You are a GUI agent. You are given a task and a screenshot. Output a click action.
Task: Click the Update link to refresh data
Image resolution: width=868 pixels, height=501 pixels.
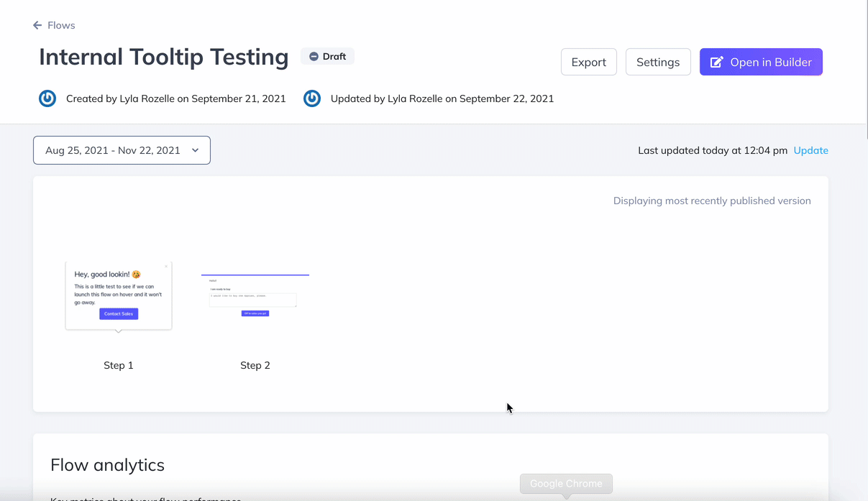point(810,150)
